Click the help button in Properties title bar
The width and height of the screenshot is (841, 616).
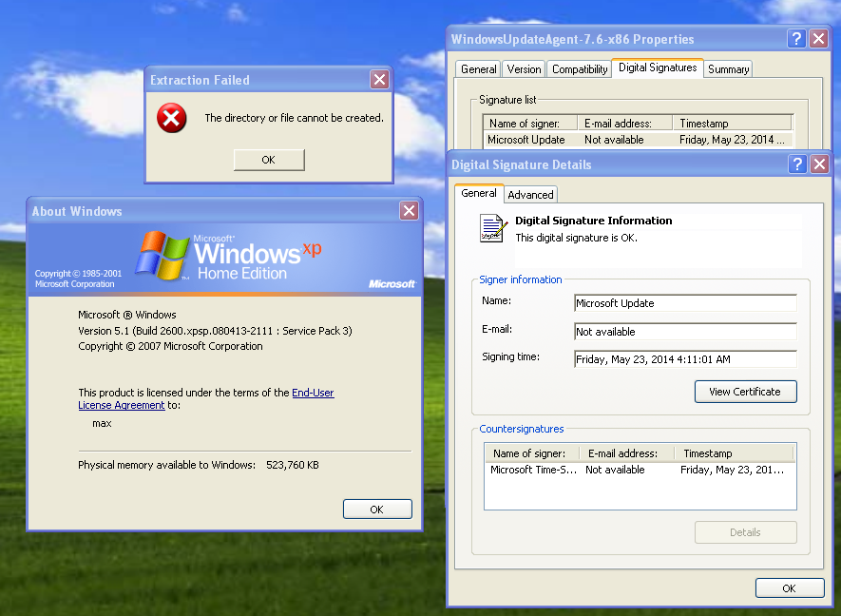point(796,39)
